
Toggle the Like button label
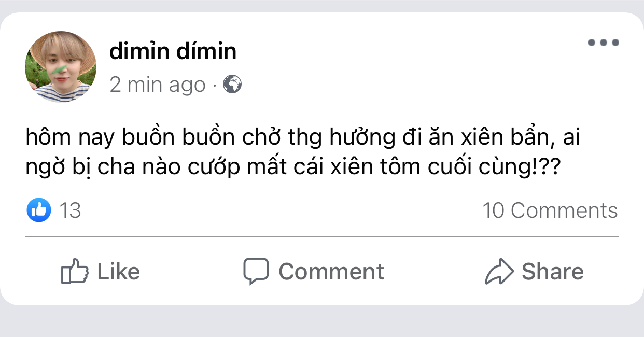[x=118, y=272]
